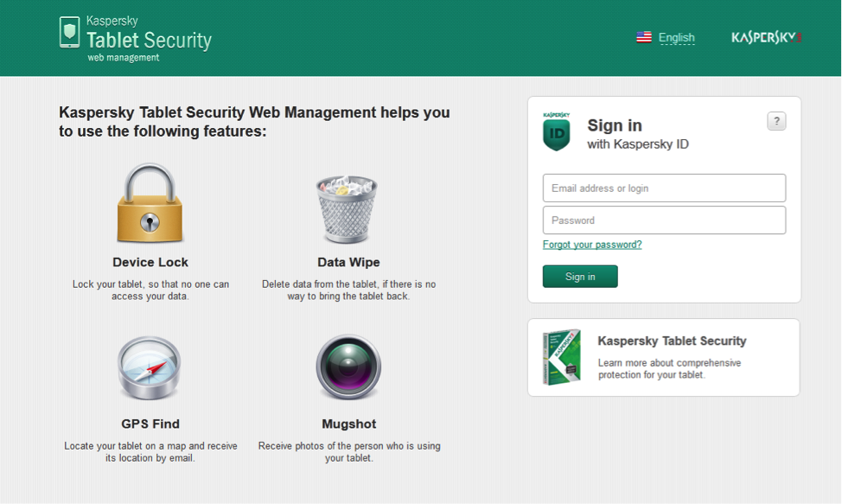This screenshot has width=842, height=504.
Task: Click the camera lens Mugshot icon
Action: [348, 367]
